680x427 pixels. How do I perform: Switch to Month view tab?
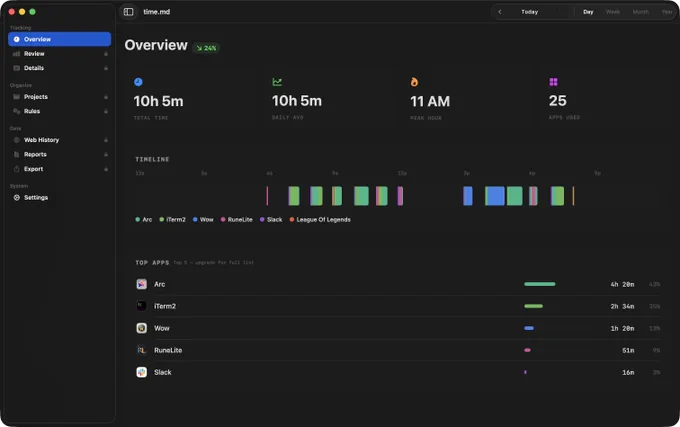tap(641, 12)
